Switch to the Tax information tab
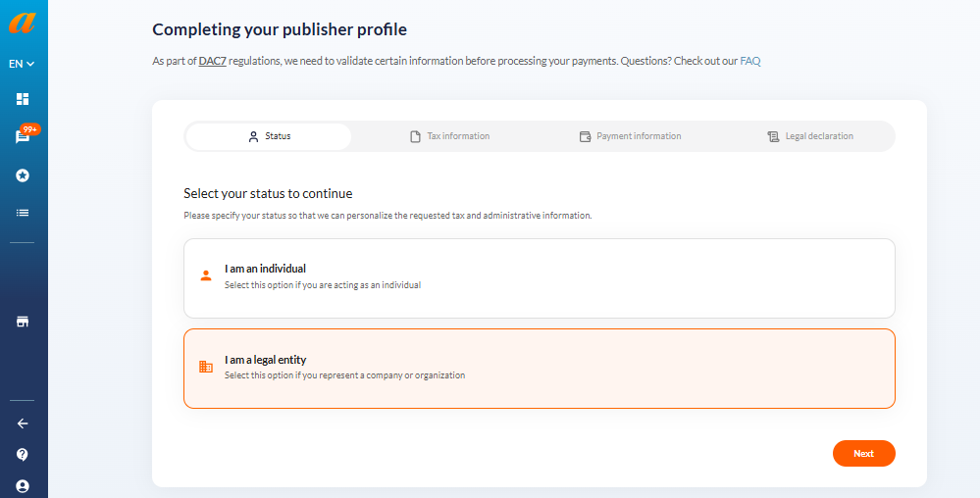This screenshot has width=980, height=498. coord(449,136)
